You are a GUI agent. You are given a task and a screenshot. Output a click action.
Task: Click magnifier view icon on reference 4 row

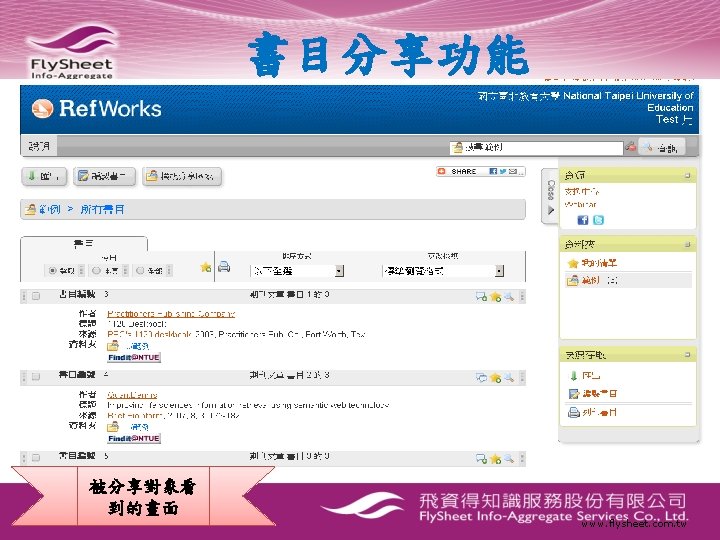click(x=509, y=377)
